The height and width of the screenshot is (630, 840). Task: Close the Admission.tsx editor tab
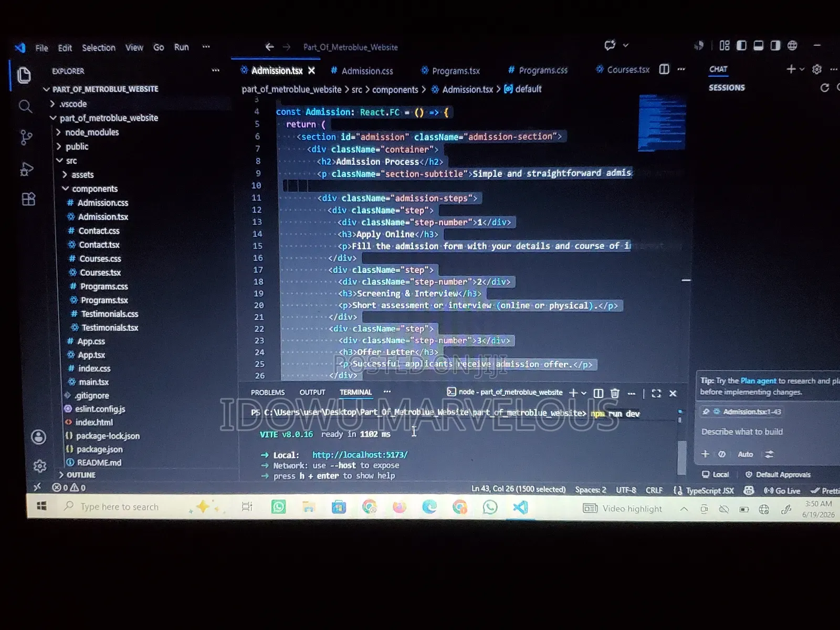311,70
